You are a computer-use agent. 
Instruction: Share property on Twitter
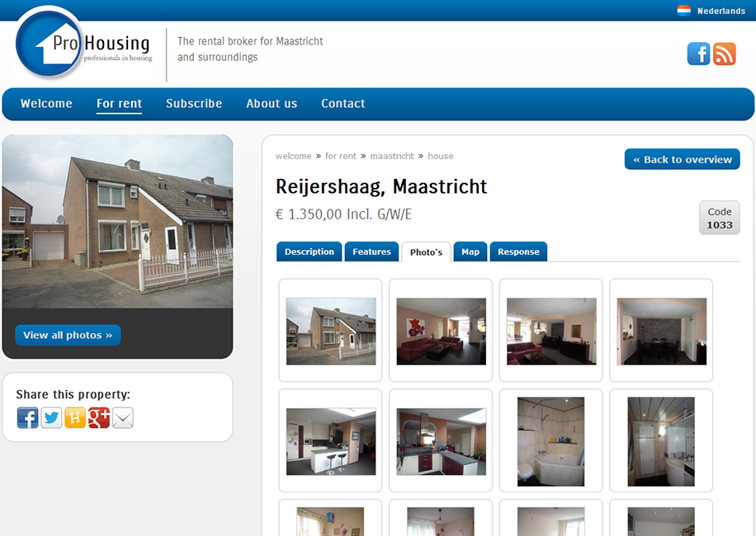click(x=51, y=417)
